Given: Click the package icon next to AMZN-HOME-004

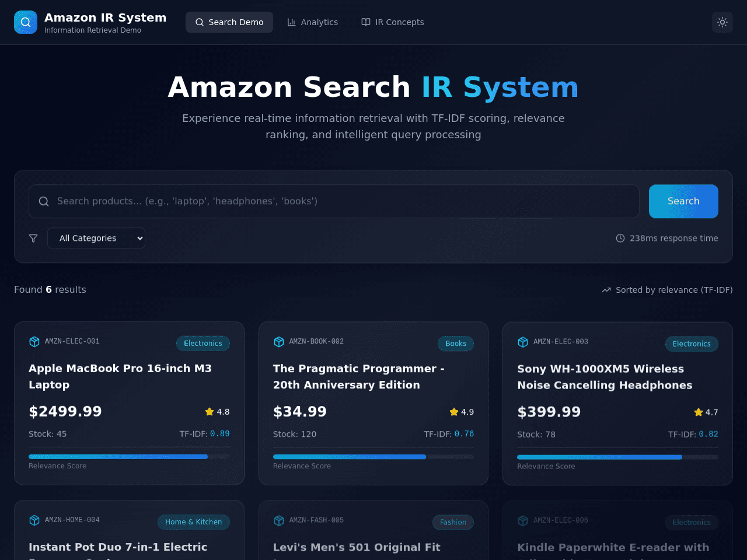Looking at the screenshot, I should pos(34,520).
